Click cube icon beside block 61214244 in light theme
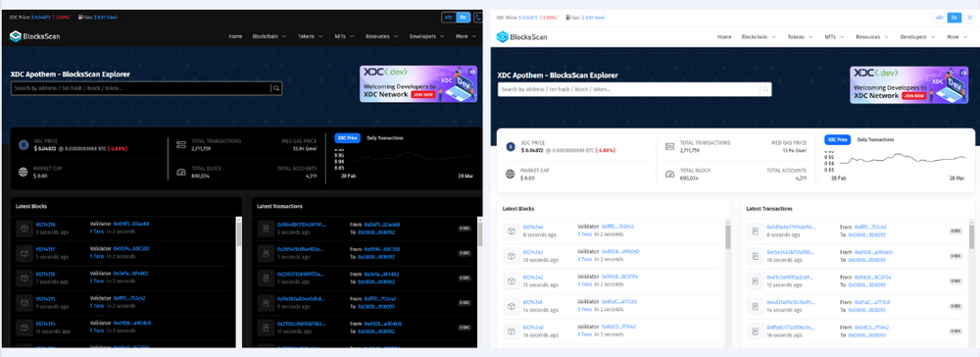This screenshot has width=980, height=357. point(512,230)
